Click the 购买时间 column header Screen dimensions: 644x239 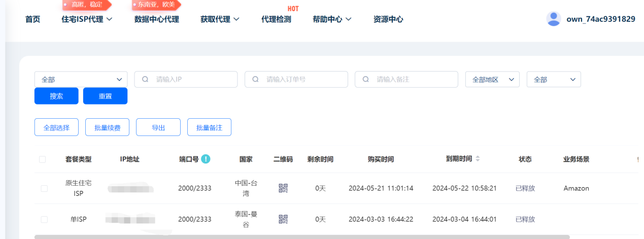pos(381,159)
